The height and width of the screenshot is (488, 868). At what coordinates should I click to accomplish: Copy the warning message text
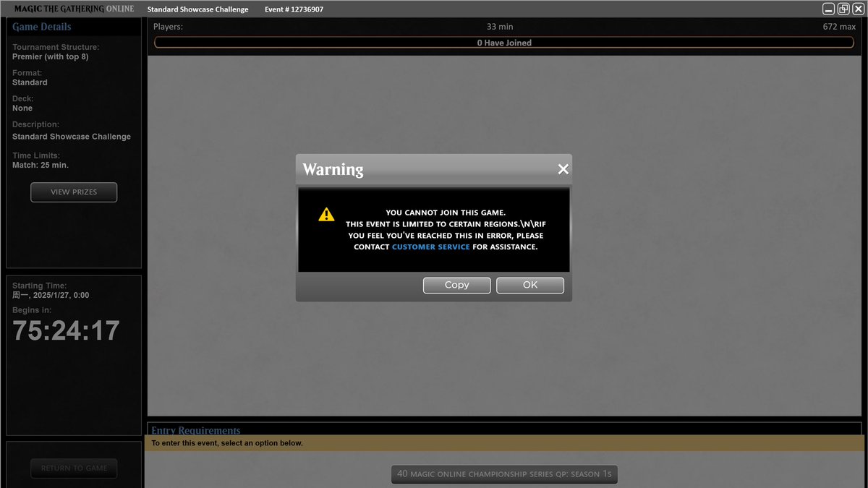pyautogui.click(x=456, y=285)
